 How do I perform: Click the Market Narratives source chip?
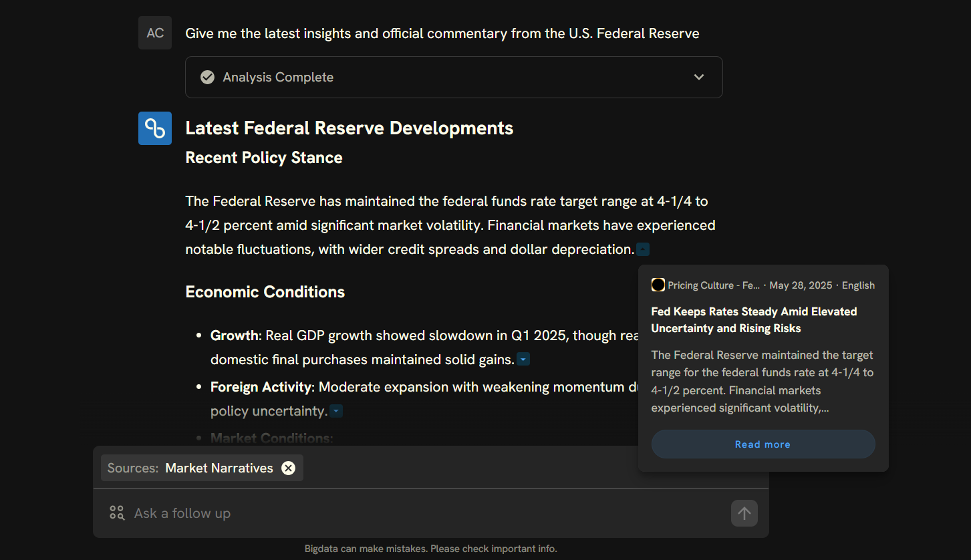202,468
